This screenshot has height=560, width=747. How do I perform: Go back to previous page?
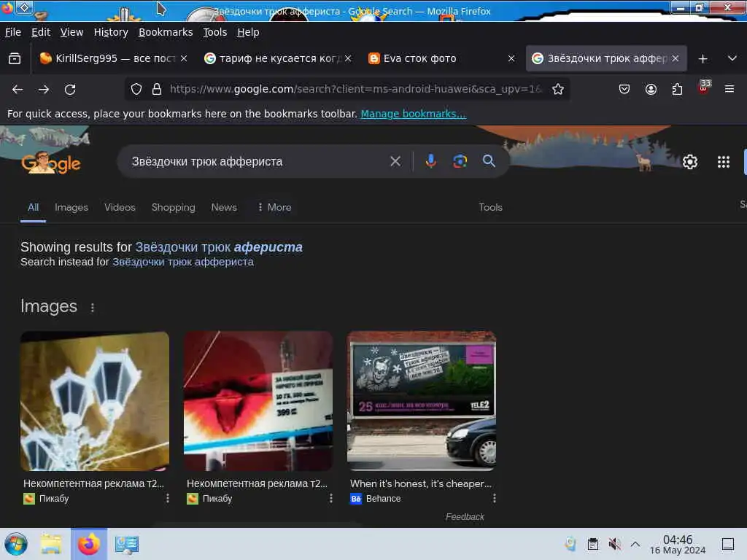click(18, 89)
